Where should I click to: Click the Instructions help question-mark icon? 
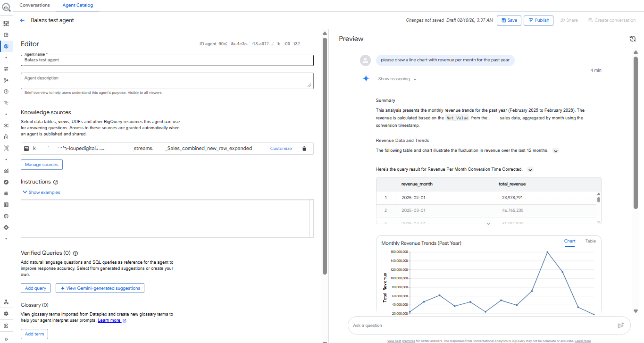point(56,182)
